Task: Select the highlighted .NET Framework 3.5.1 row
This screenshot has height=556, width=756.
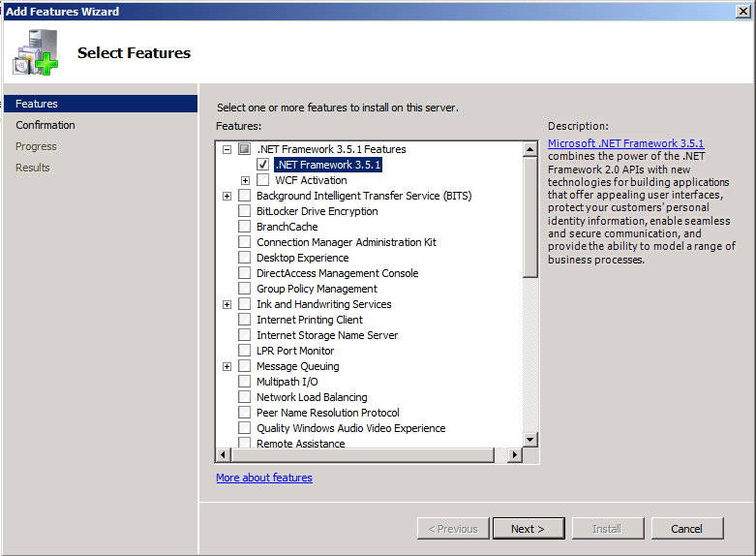Action: (328, 165)
